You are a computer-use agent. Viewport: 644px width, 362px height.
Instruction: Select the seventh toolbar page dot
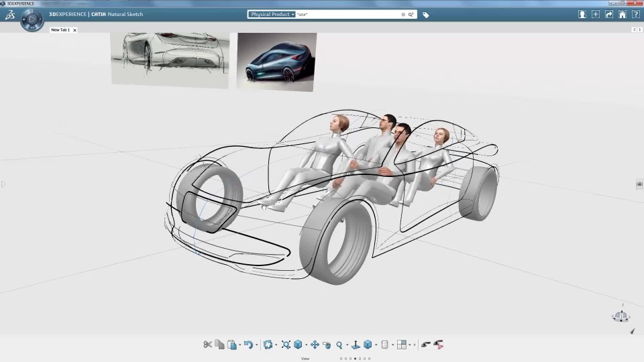pos(369,359)
